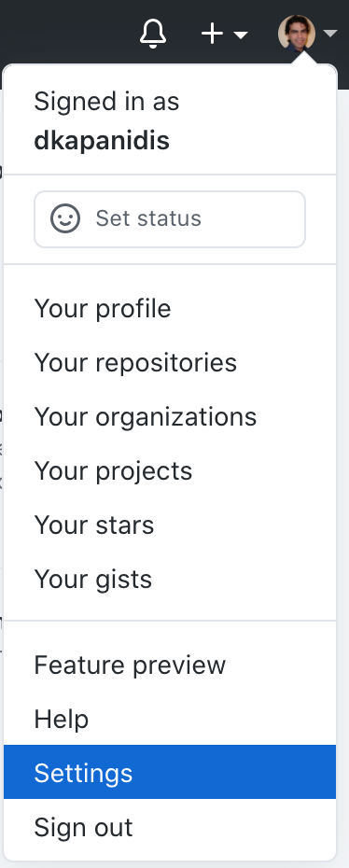Expand the caret beside the plus icon
This screenshot has height=868, width=349.
[241, 35]
